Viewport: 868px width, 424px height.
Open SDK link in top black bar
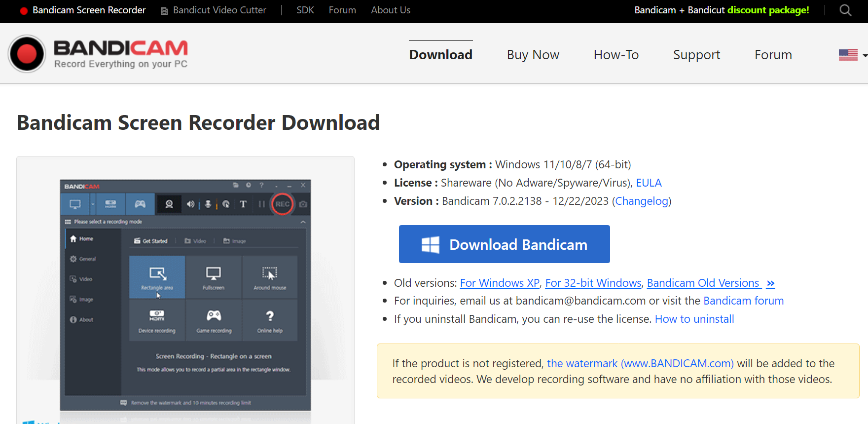(305, 10)
